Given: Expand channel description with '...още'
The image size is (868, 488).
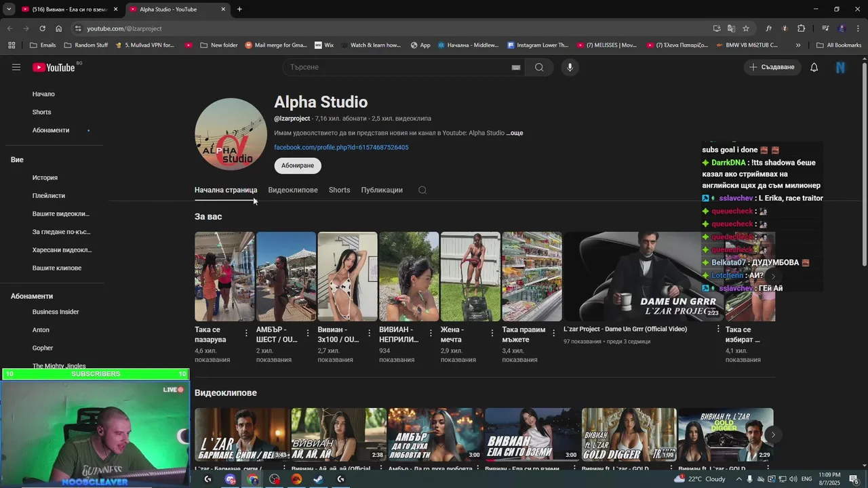Looking at the screenshot, I should coord(515,133).
